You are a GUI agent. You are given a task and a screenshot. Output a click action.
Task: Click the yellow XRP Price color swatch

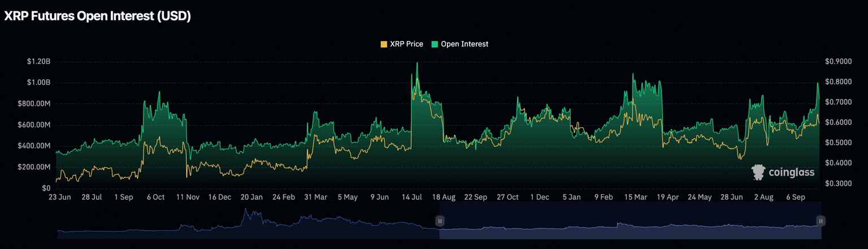[384, 44]
